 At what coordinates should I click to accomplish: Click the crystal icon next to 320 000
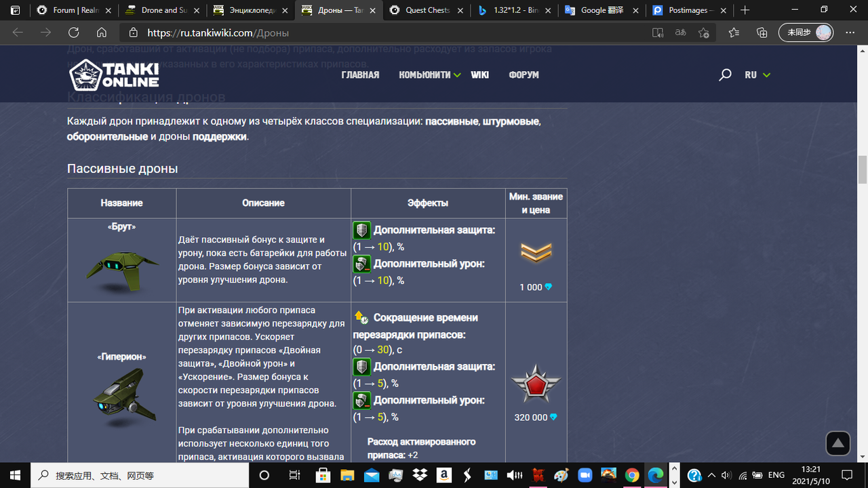coord(553,418)
